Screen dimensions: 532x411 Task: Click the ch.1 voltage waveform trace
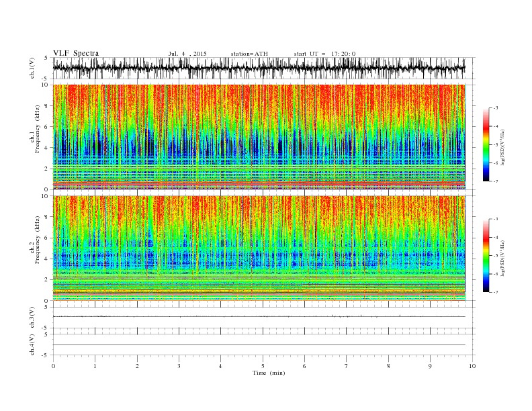coord(259,68)
